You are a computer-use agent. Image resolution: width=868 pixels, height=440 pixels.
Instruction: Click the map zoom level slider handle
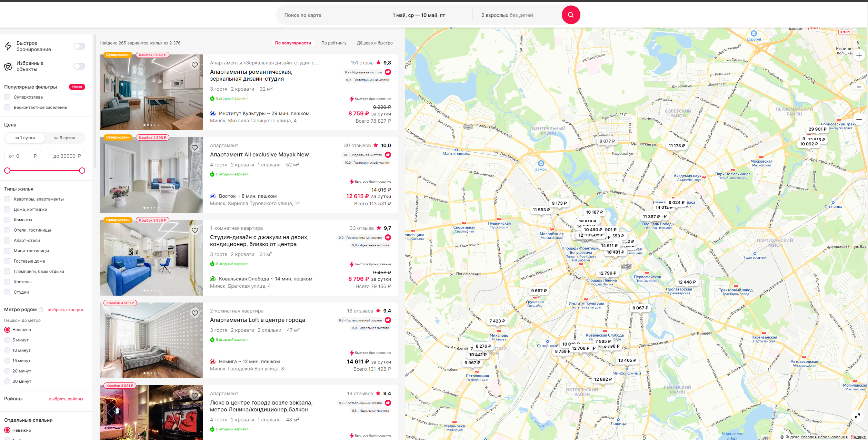(859, 87)
